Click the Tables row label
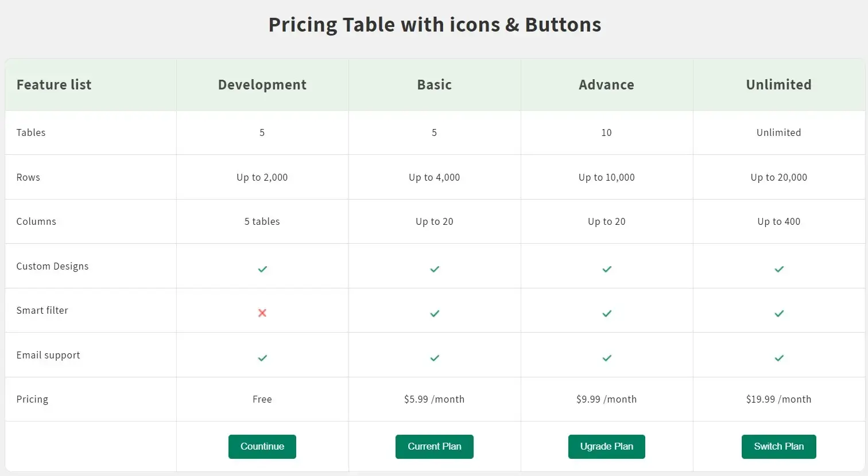 coord(31,132)
